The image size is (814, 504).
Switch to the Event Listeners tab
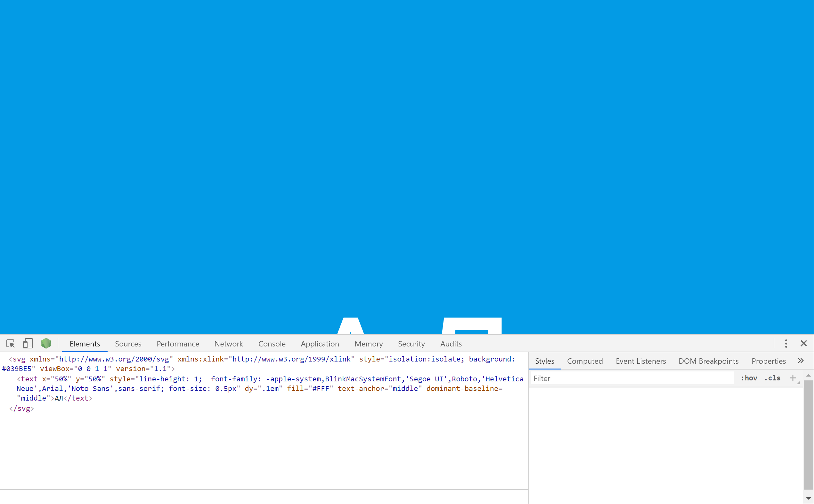641,361
